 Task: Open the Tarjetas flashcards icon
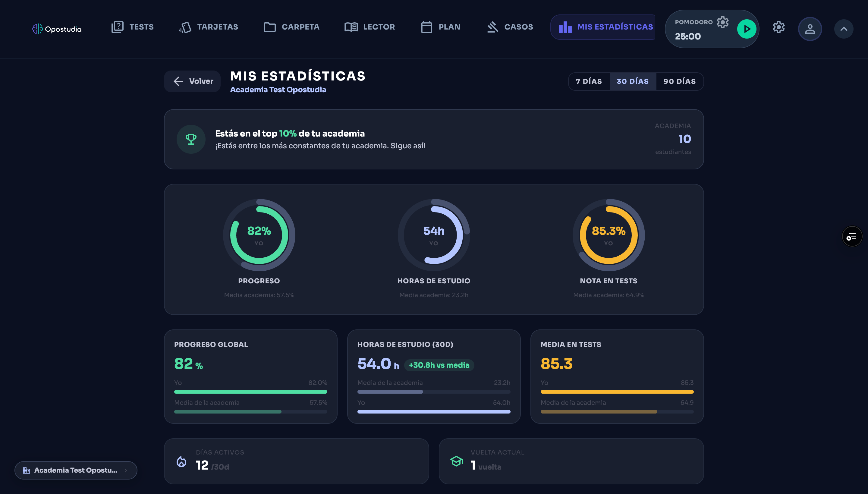[185, 27]
